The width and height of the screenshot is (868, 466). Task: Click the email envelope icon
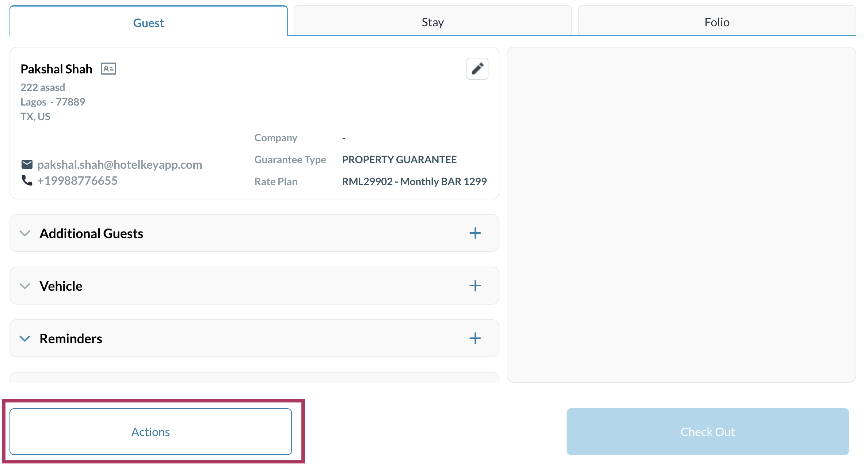click(27, 164)
